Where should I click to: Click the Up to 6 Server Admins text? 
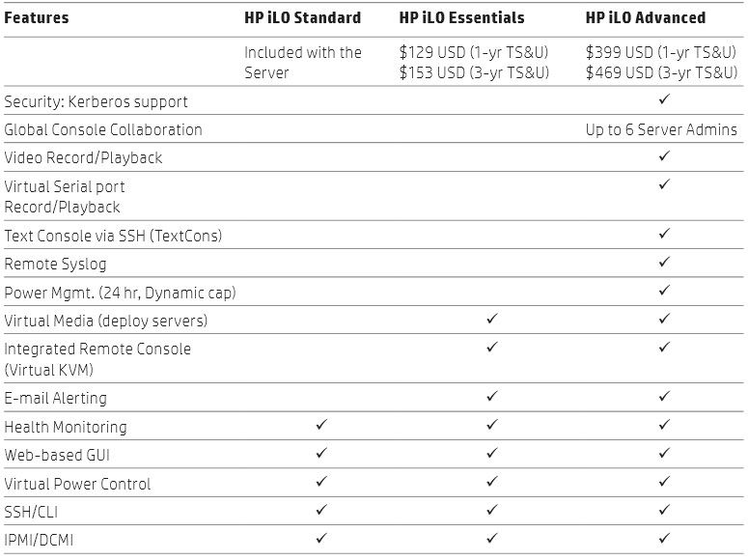click(x=661, y=129)
